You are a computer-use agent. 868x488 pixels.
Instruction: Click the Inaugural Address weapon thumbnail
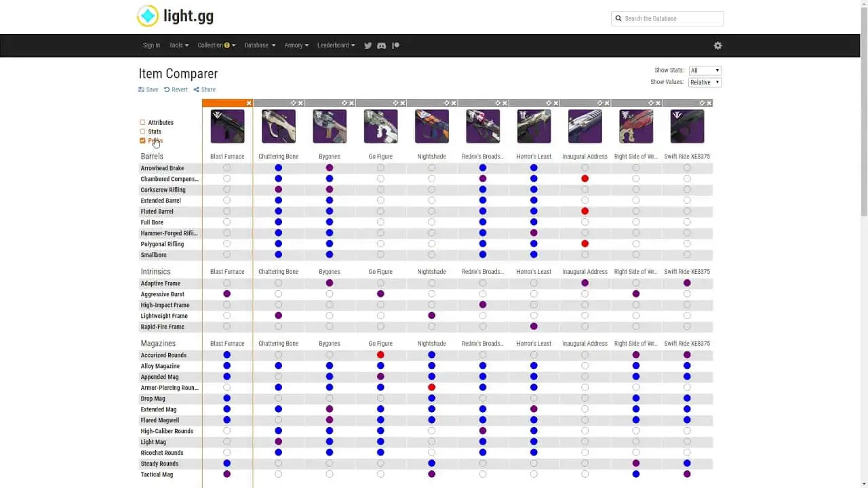585,126
